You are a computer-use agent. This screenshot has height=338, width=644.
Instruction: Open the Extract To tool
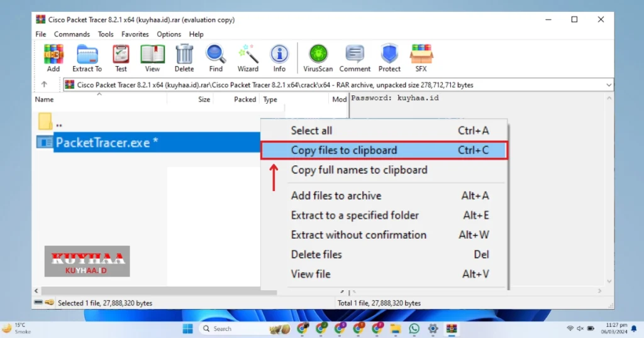(87, 58)
